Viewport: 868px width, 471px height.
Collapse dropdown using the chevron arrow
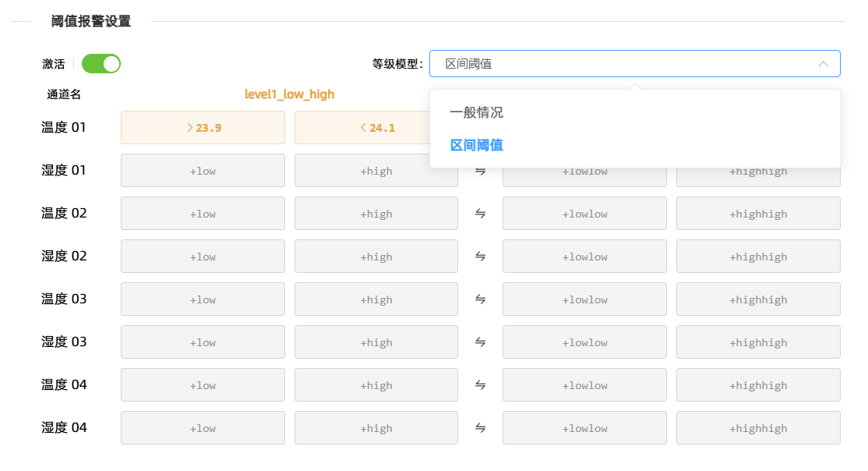[x=823, y=64]
